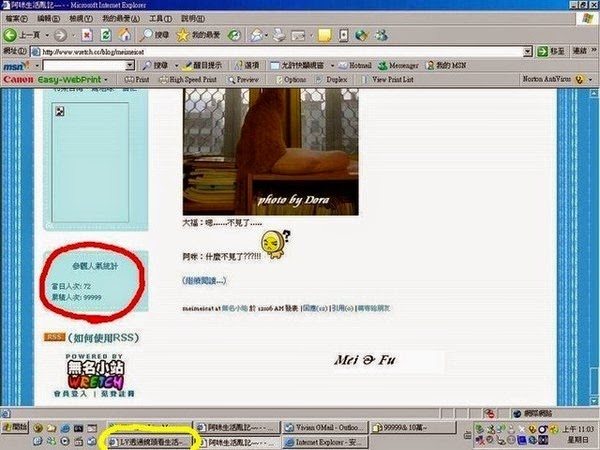The height and width of the screenshot is (450, 600).
Task: Open the MSN 搜尋 dropdown arrow
Action: click(x=176, y=66)
